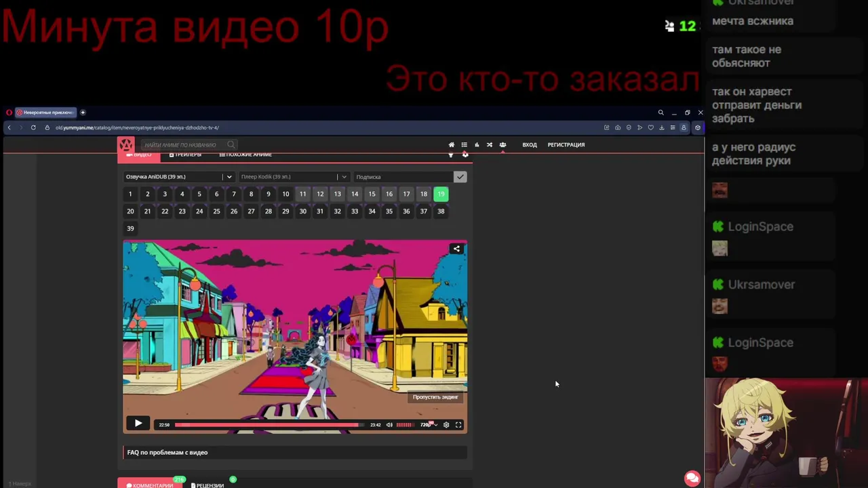Image resolution: width=868 pixels, height=488 pixels.
Task: Open the ratings chart icon in the site navigation
Action: click(x=477, y=144)
